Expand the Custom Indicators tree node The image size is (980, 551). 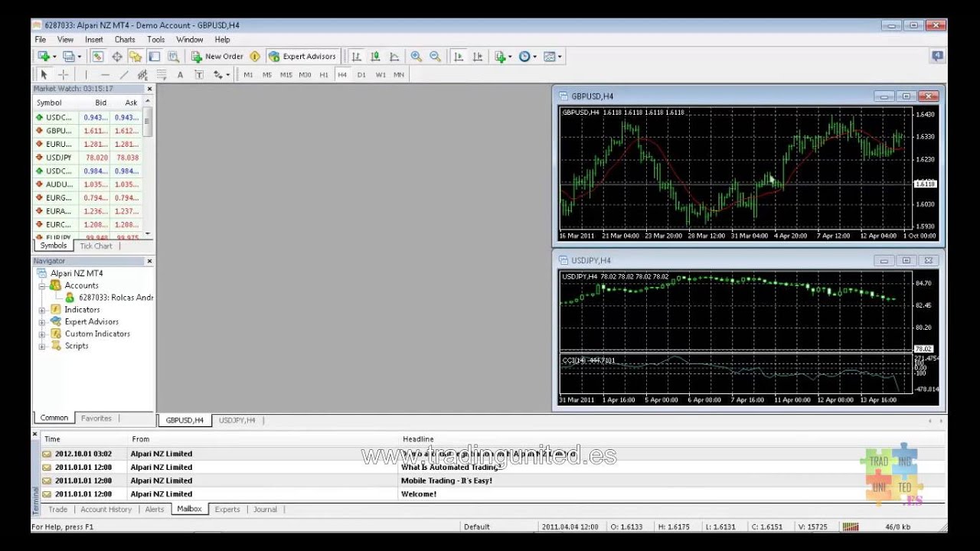pyautogui.click(x=42, y=334)
